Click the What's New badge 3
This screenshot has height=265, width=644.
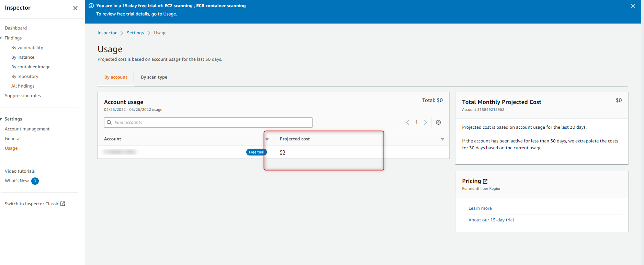point(35,181)
